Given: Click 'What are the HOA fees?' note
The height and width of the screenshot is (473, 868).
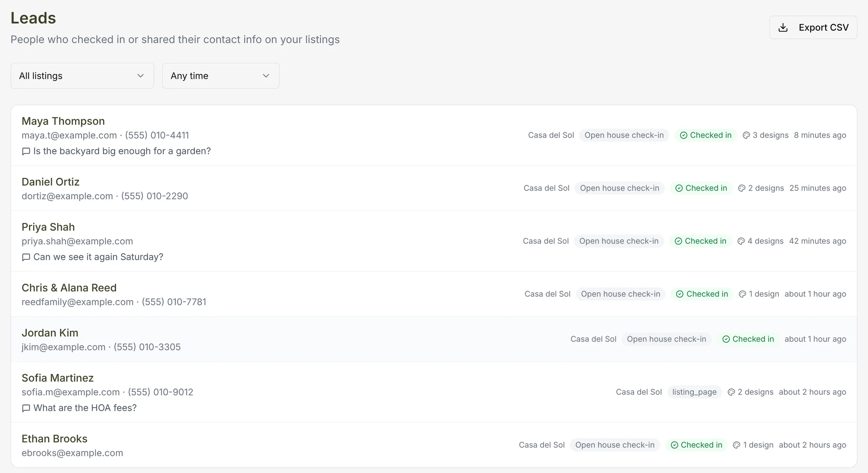Looking at the screenshot, I should [85, 408].
